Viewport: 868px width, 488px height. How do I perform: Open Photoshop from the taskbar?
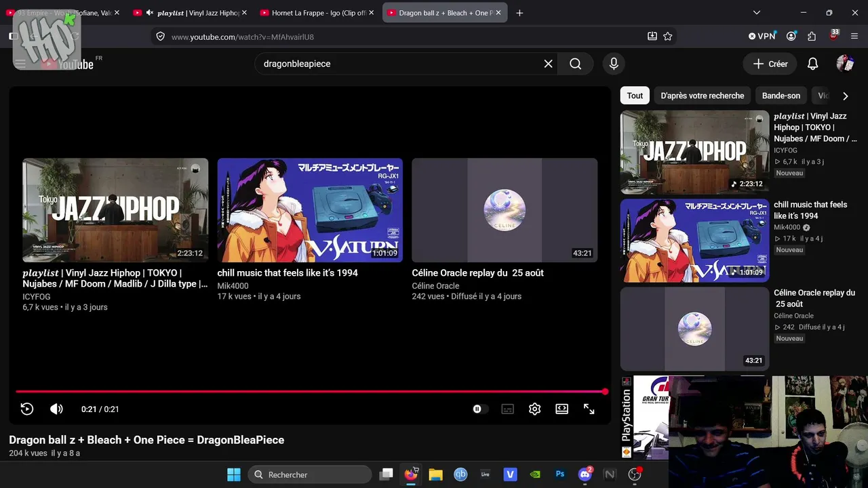tap(560, 474)
